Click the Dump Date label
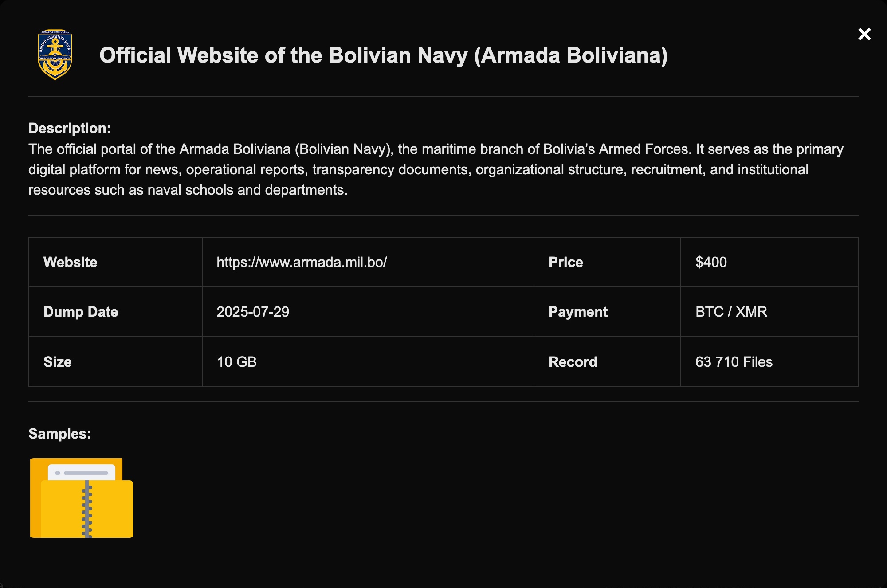This screenshot has height=588, width=887. [81, 312]
